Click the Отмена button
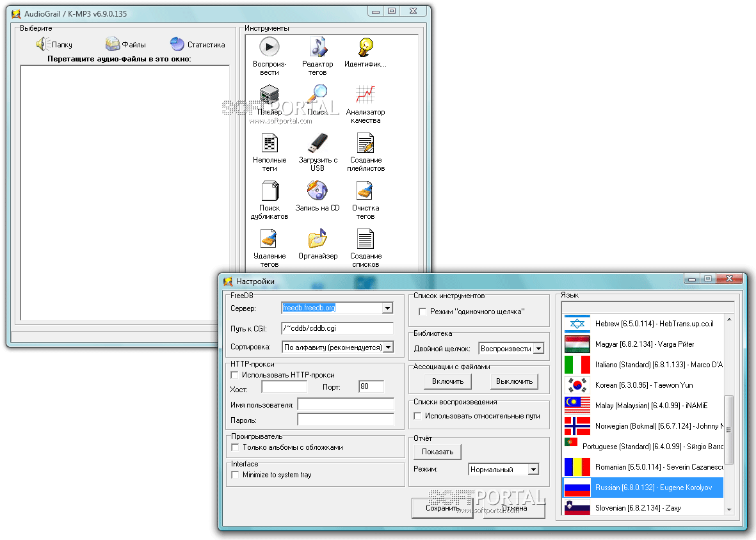756x540 pixels. [x=515, y=508]
